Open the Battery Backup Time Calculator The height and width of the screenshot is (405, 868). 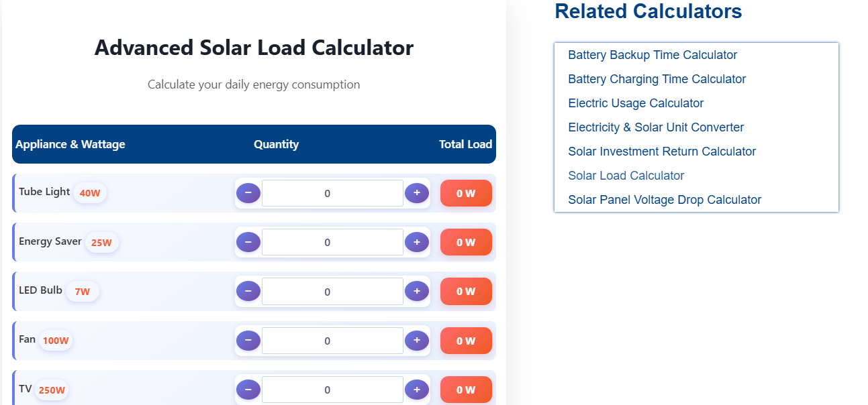pos(652,54)
